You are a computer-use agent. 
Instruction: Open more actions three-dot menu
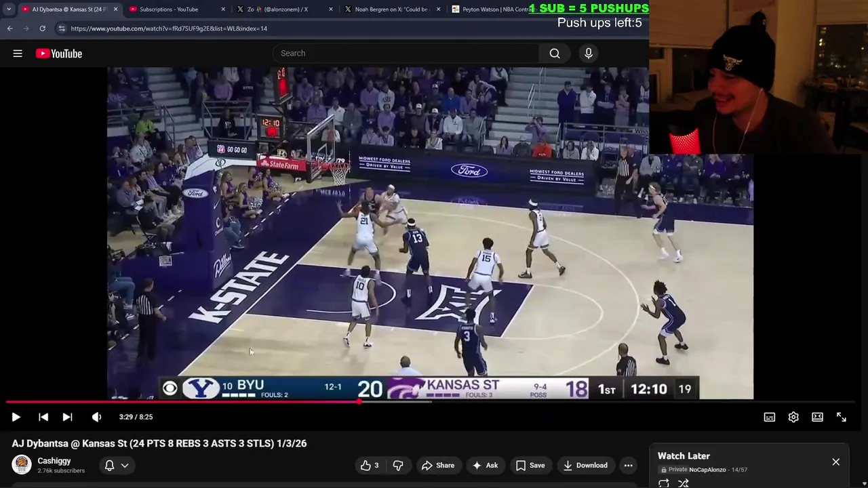point(629,465)
